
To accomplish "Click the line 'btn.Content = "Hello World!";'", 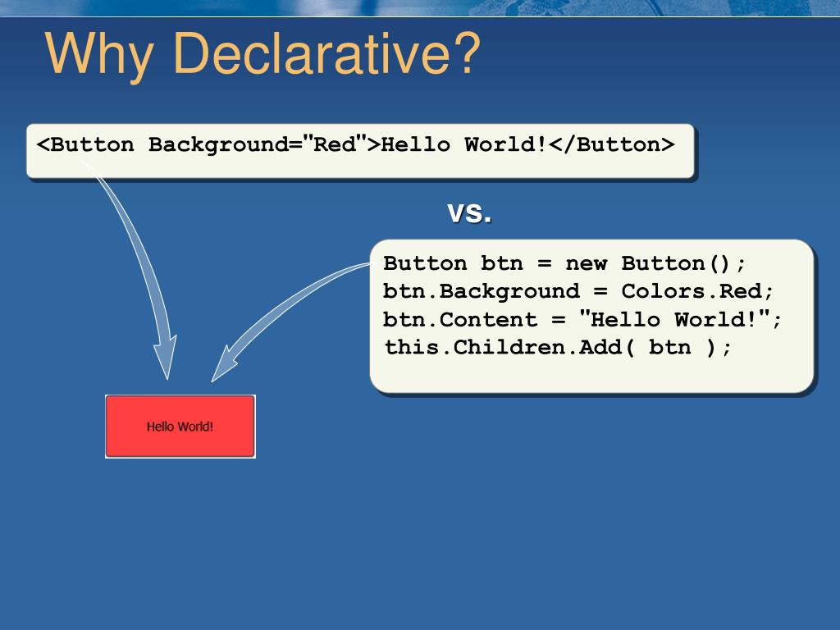I will point(582,319).
